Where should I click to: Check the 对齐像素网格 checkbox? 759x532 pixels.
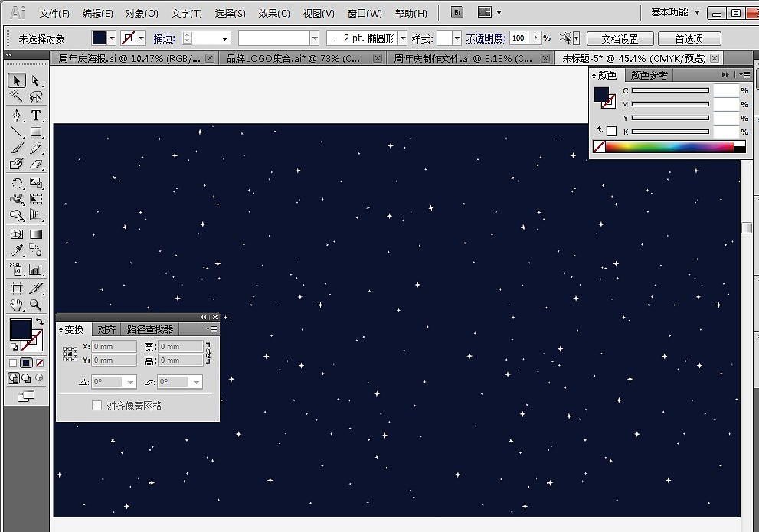click(97, 405)
